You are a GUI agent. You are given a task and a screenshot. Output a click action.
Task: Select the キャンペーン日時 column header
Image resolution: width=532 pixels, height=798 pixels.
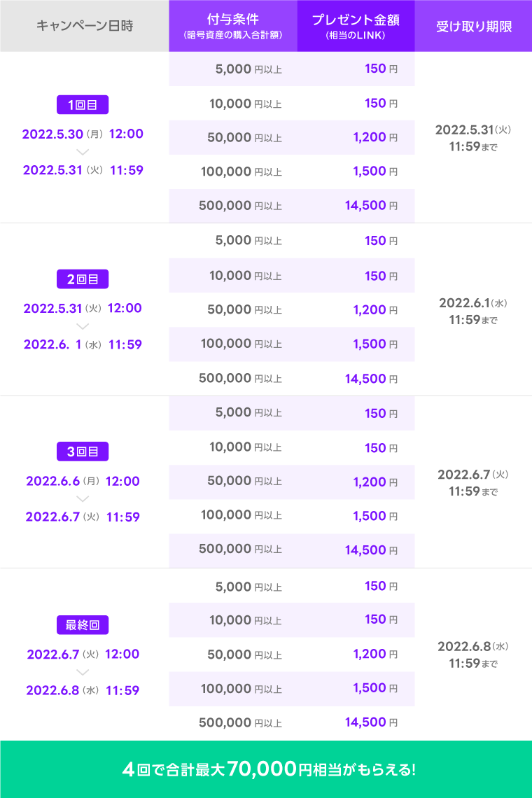click(x=84, y=27)
